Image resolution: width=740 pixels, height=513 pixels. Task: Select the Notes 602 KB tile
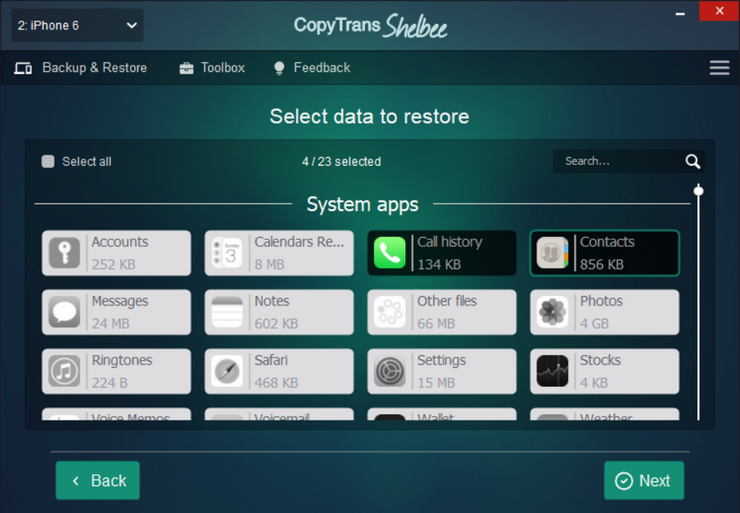[279, 312]
